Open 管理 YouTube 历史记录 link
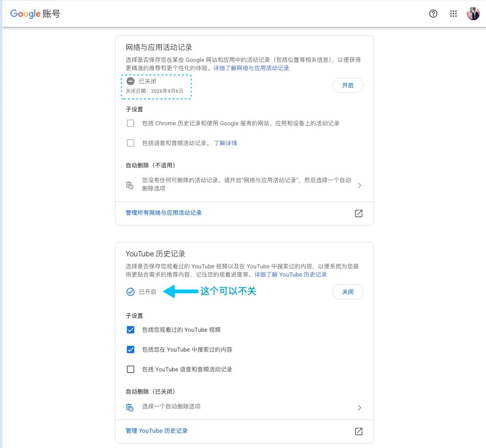The image size is (486, 448). click(x=157, y=431)
